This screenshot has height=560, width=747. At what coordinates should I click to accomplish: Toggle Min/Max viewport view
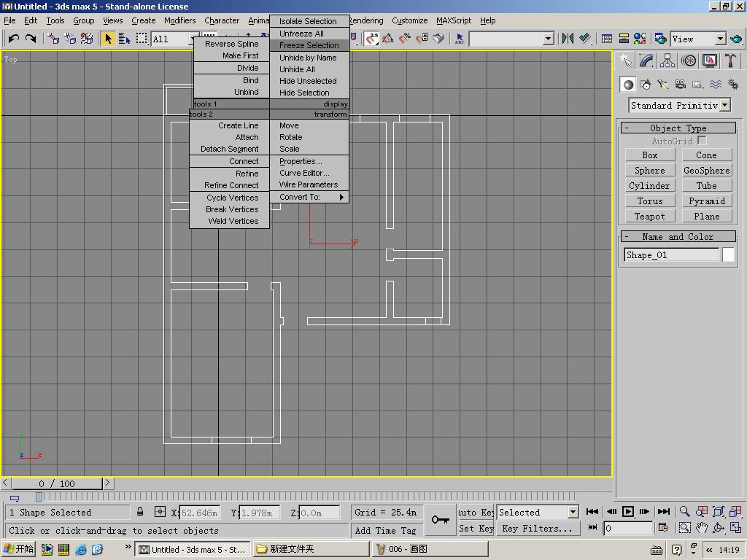735,528
